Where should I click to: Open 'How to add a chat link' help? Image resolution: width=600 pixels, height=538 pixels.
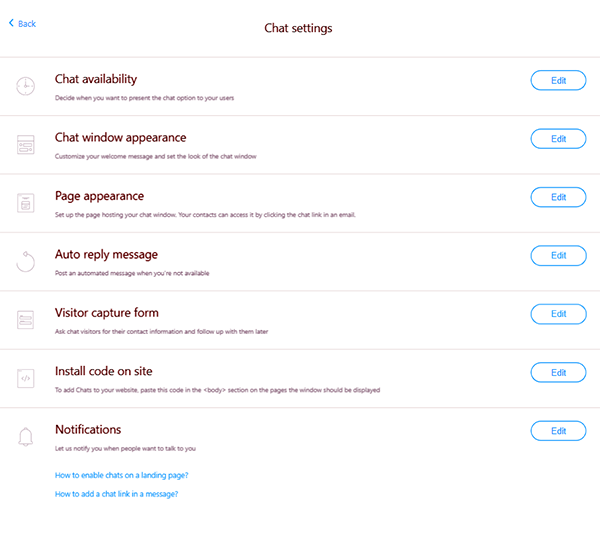(116, 494)
